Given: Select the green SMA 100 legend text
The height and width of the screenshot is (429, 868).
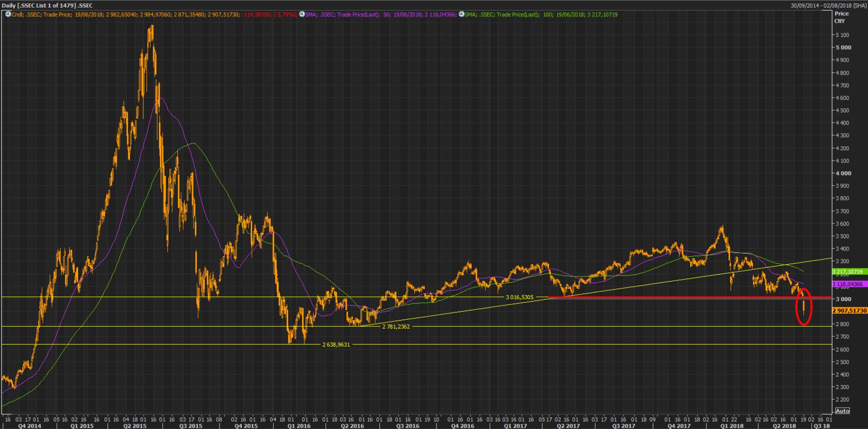Looking at the screenshot, I should coord(541,15).
